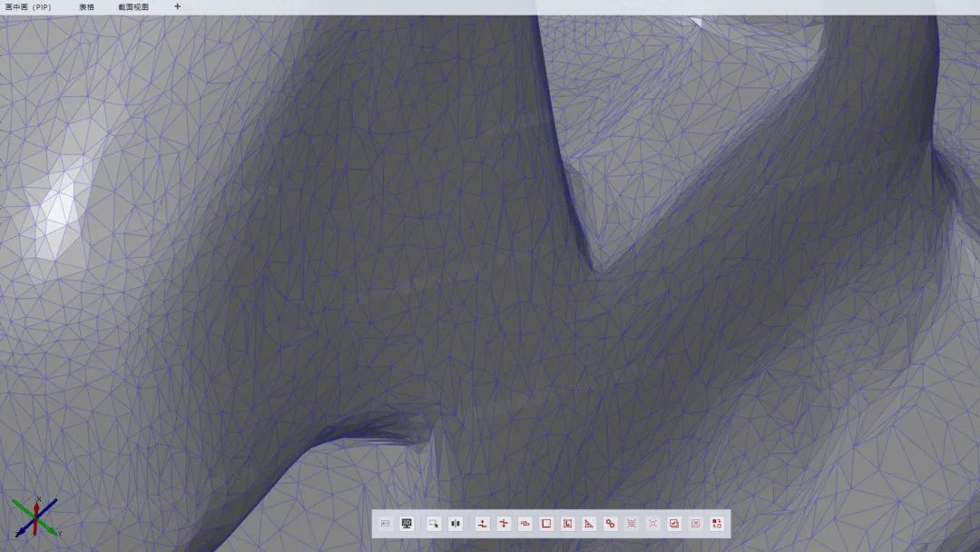Screen dimensions: 980x552
Task: Click the red swap squares icon at toolbar end
Action: (717, 524)
